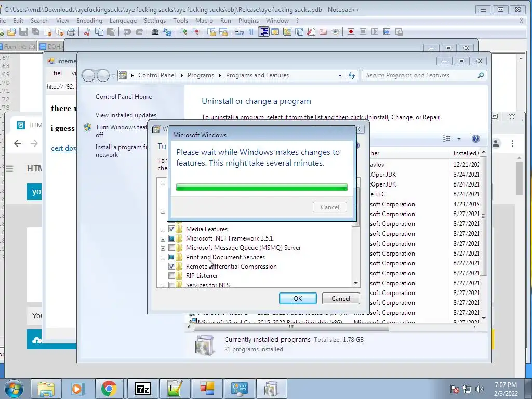The image size is (532, 399).
Task: Toggle word wrap icon in Notepad++
Action: pyautogui.click(x=239, y=32)
